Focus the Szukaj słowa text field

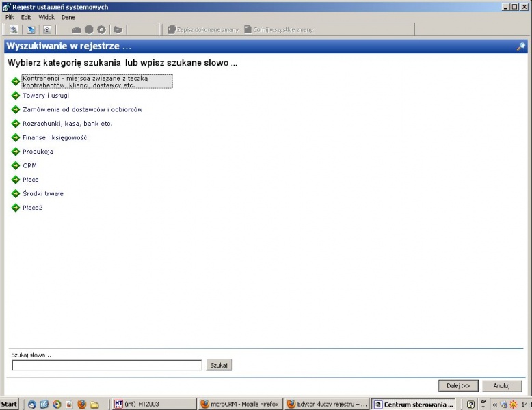coord(107,365)
